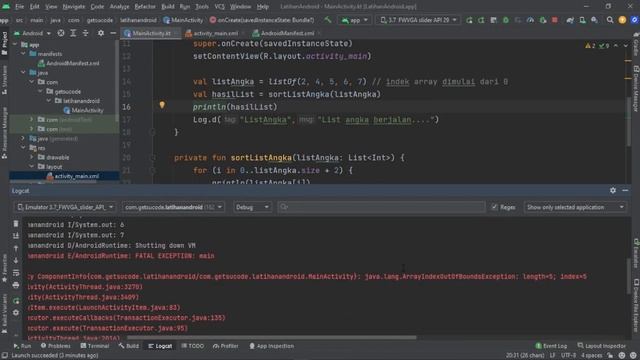
Task: Click Select Opened File target icon
Action: click(61, 33)
